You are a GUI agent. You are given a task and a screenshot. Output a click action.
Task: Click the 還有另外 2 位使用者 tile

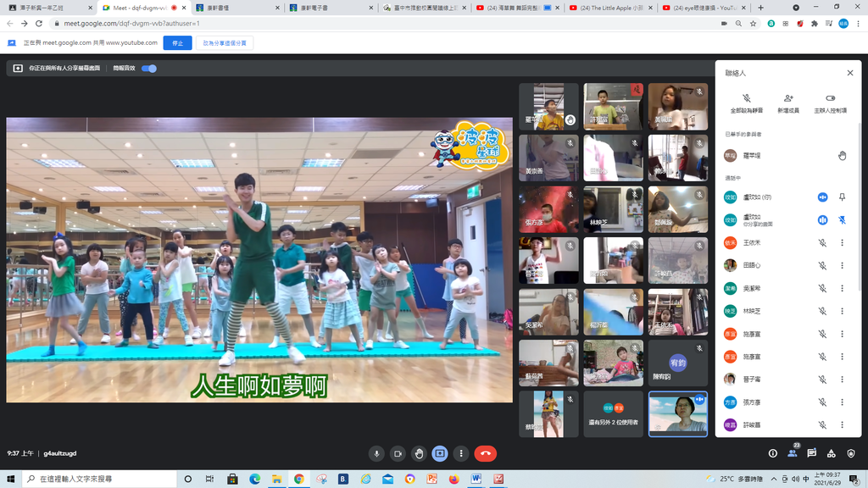[x=613, y=414]
